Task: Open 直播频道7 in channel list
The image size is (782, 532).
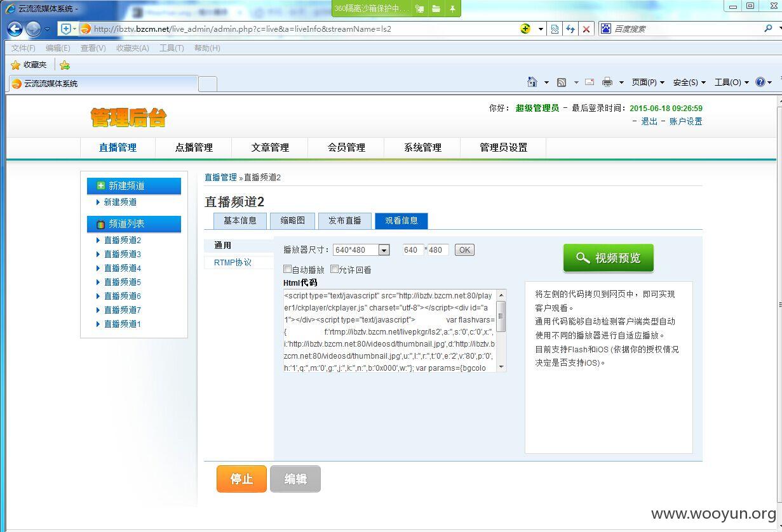Action: click(123, 310)
